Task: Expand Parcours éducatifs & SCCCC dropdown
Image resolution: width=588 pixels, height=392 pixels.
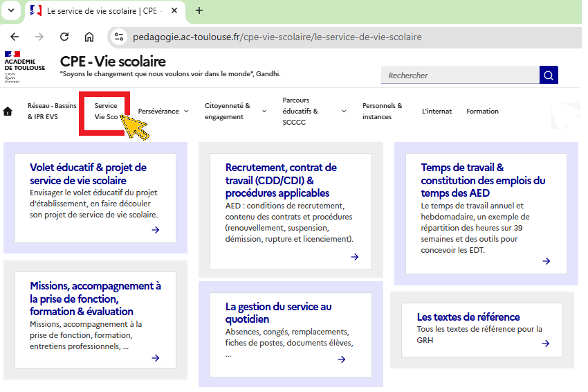Action: coord(344,112)
